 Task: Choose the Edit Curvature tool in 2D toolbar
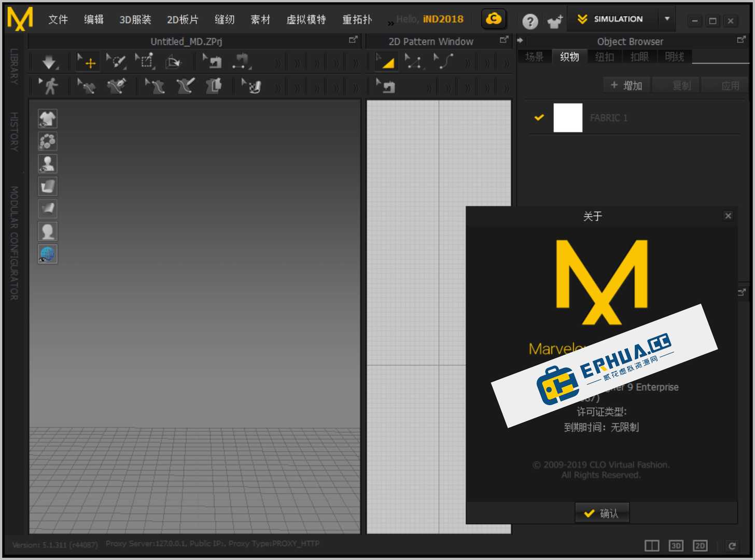(x=442, y=62)
